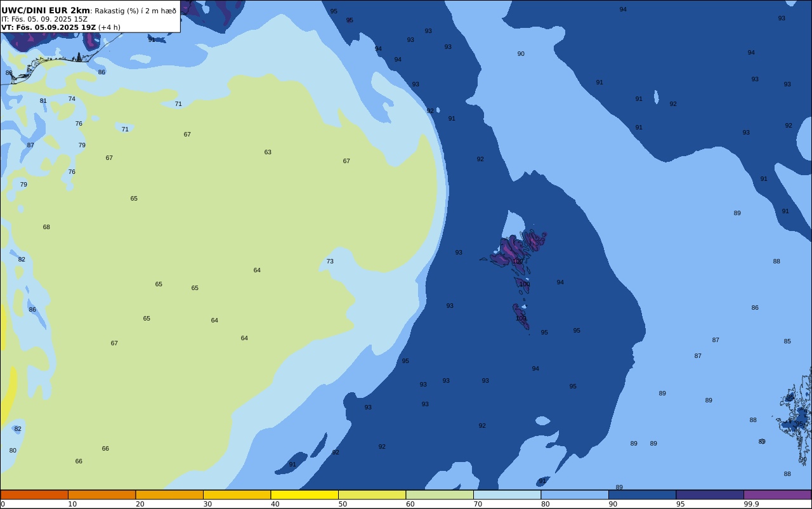812x509 pixels.
Task: Select the 80–90 light blue legend segment
Action: tap(575, 494)
